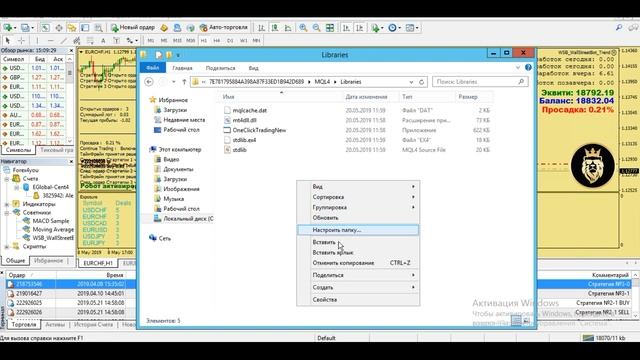Select the text label tool
This screenshot has width=640, height=360.
tap(116, 40)
